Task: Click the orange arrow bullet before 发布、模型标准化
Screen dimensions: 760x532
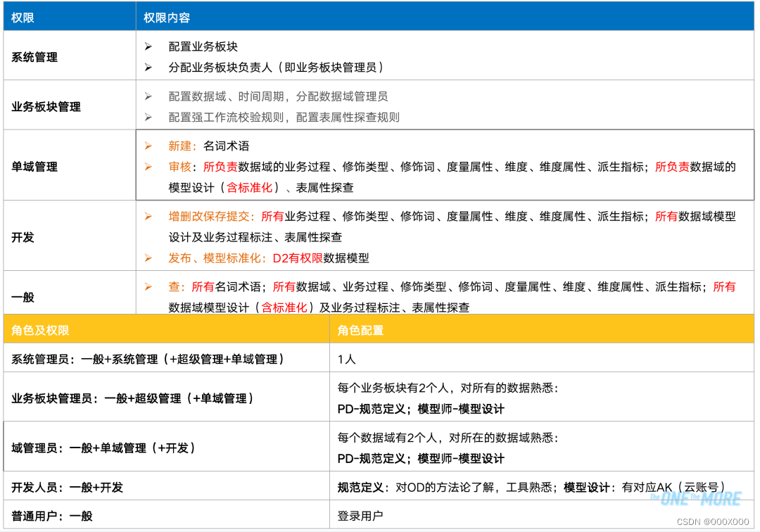Action: pyautogui.click(x=148, y=258)
